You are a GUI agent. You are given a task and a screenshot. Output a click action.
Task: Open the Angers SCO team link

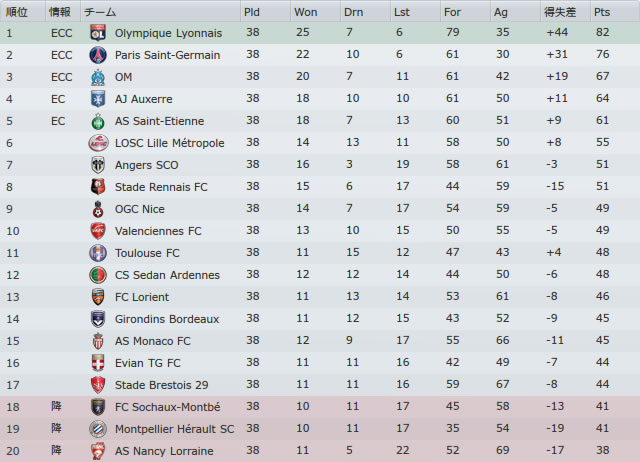coord(147,165)
